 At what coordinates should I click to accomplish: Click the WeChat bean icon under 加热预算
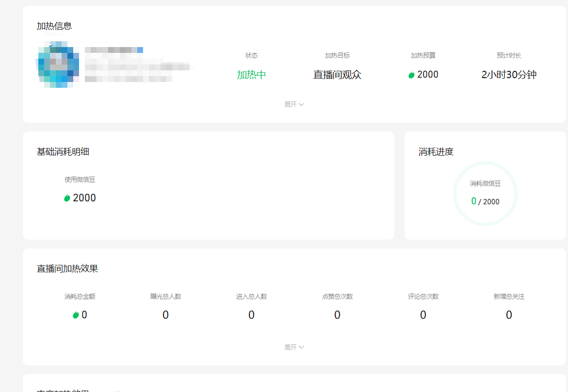[x=411, y=75]
